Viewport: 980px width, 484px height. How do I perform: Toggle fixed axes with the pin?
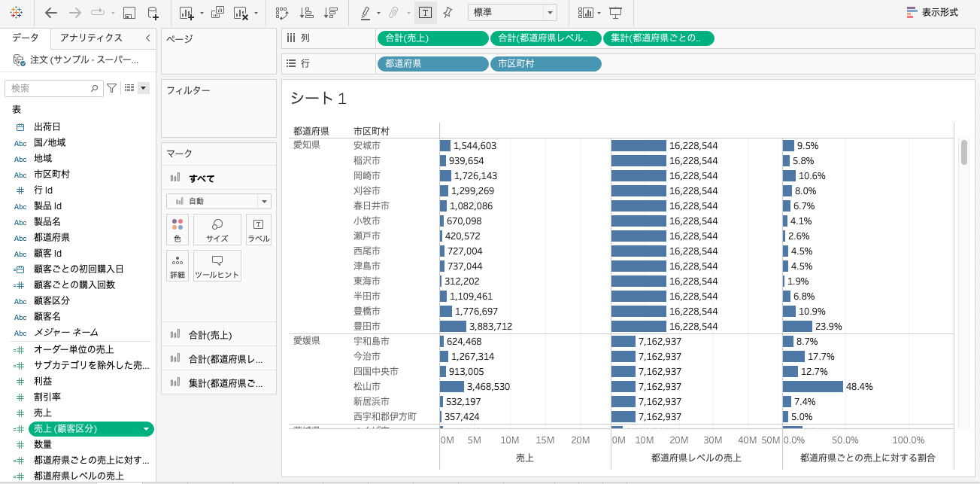(x=449, y=12)
